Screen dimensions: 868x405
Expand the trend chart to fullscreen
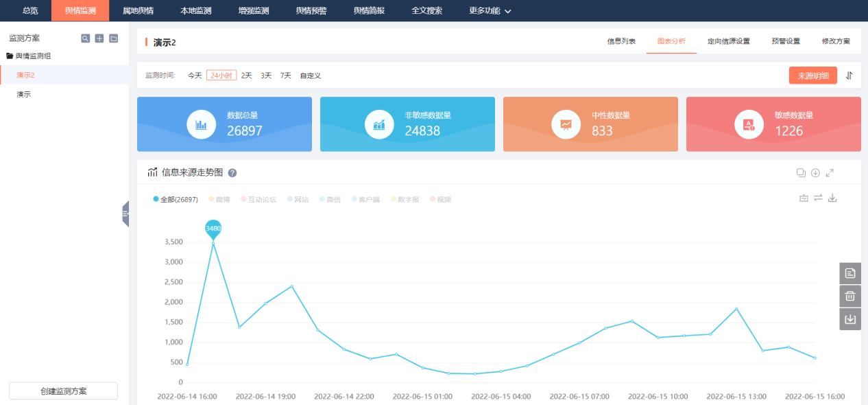[830, 173]
